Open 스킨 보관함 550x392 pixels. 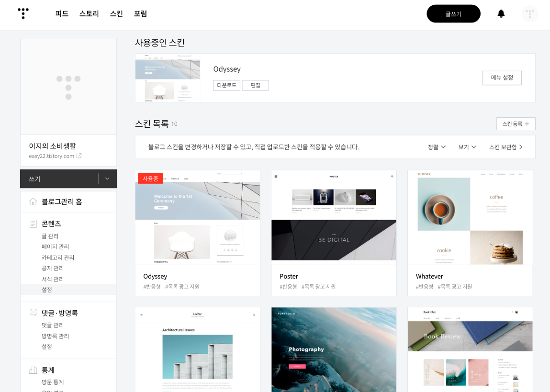point(506,147)
